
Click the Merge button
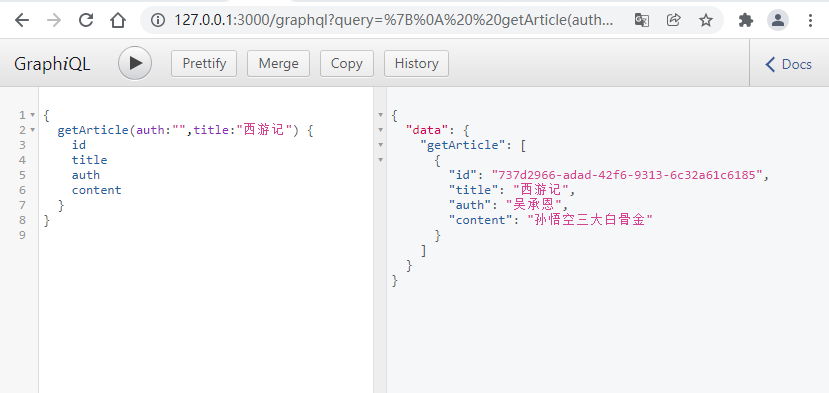point(278,63)
